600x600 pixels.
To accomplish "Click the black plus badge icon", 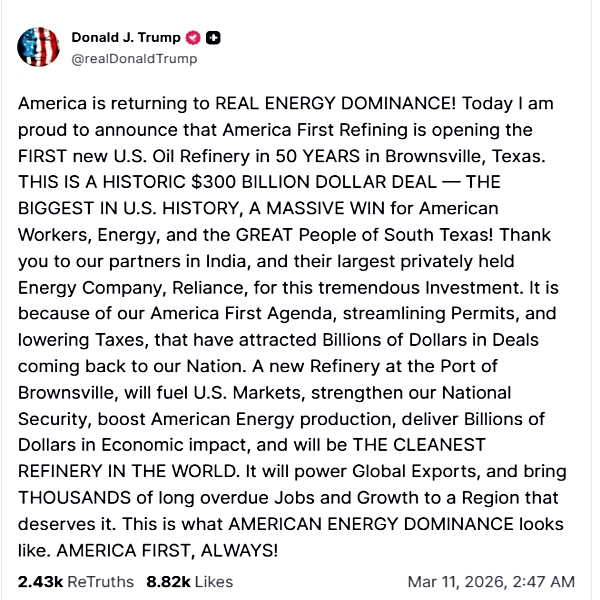I will [213, 38].
